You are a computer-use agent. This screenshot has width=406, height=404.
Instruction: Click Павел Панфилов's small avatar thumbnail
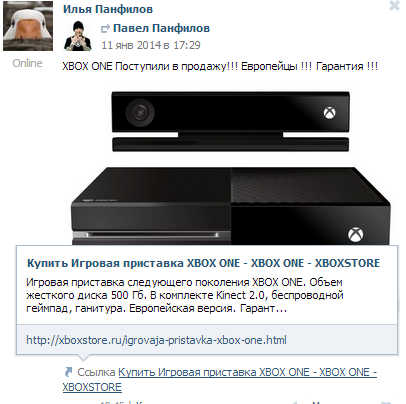[x=78, y=36]
